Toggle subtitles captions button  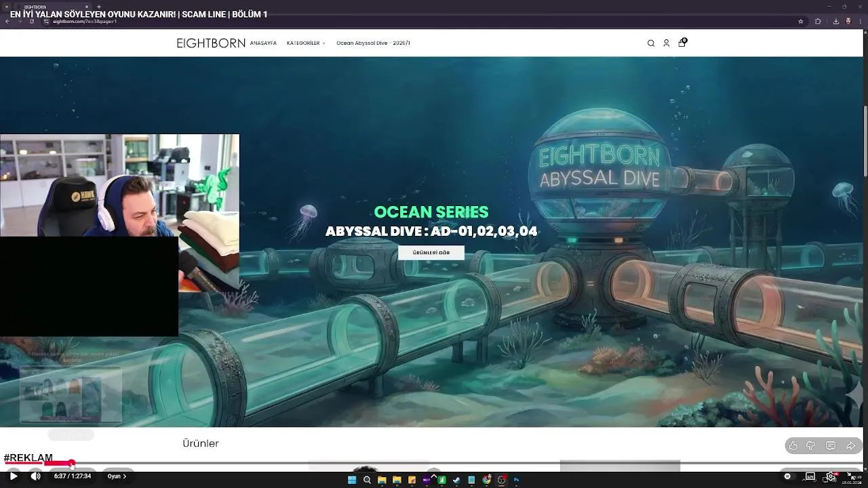pyautogui.click(x=810, y=476)
